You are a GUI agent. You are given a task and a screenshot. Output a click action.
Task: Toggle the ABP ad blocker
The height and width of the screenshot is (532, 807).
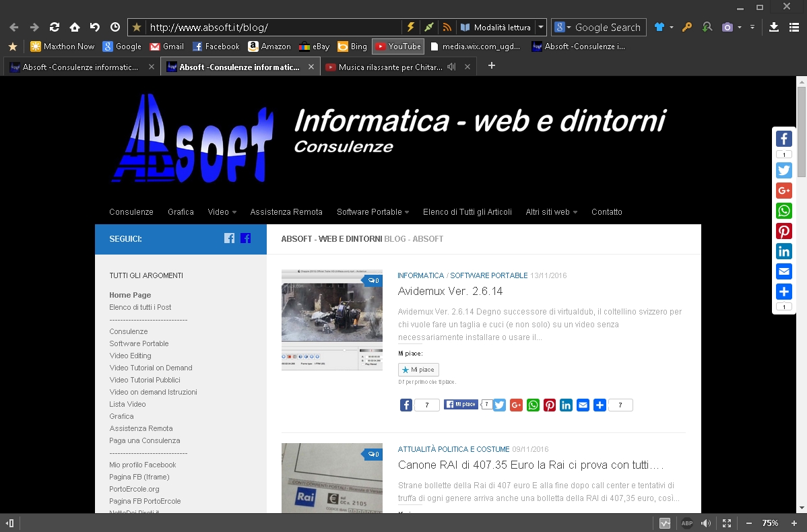pos(687,523)
